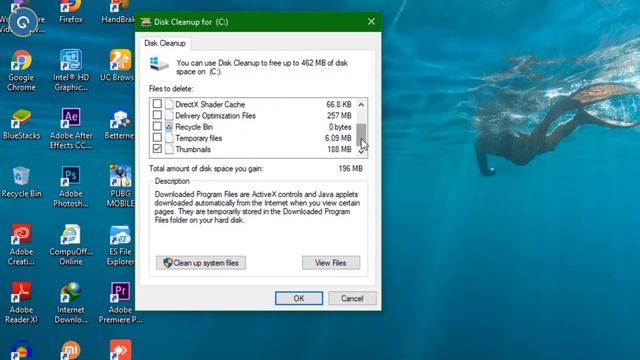Viewport: 640px width, 360px height.
Task: Launch the Adobe Photoshop desktop shortcut
Action: click(x=71, y=187)
